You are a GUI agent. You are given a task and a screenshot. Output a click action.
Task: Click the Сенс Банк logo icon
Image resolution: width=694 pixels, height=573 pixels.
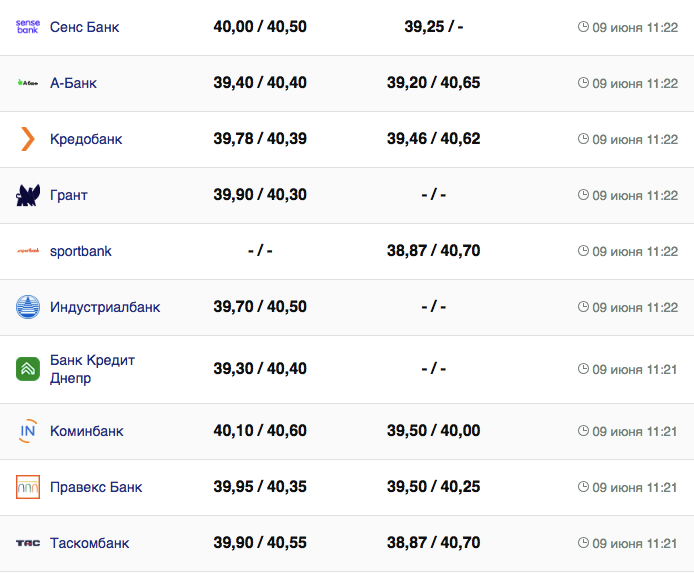[x=28, y=27]
